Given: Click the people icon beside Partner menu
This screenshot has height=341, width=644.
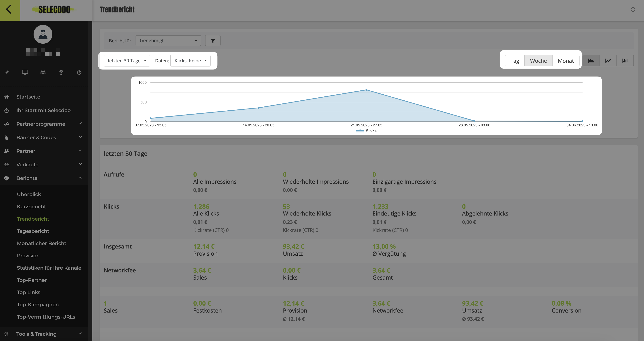Looking at the screenshot, I should 7,151.
